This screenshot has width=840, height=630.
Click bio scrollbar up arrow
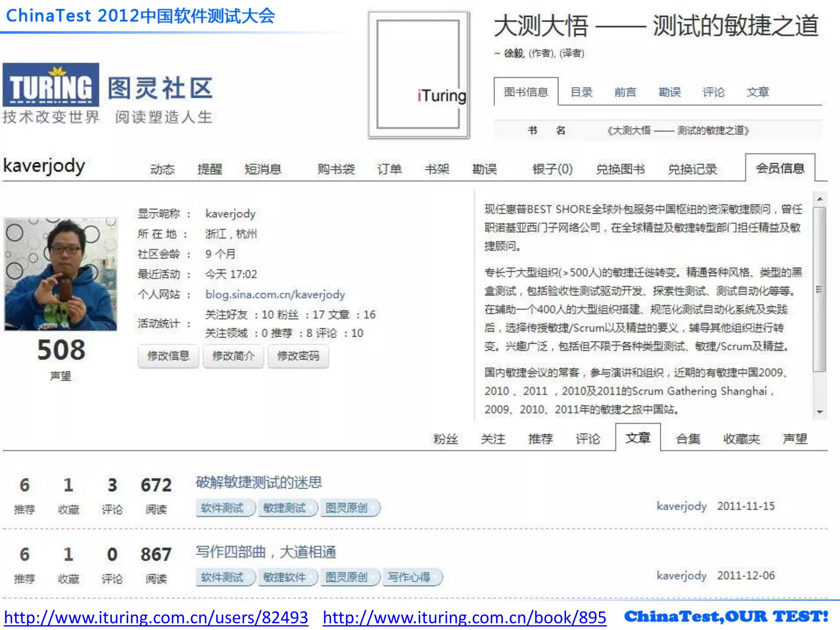coord(820,199)
